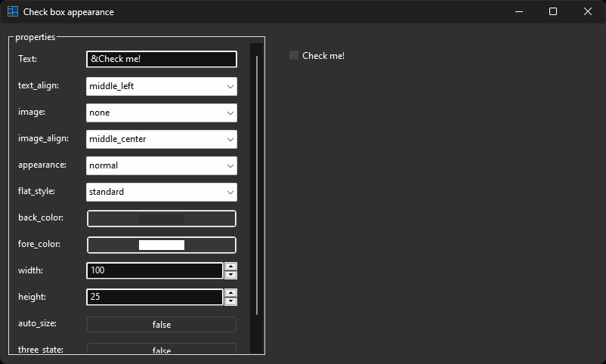Pick a color with back_color swatch
Image resolution: width=606 pixels, height=364 pixels.
point(162,218)
